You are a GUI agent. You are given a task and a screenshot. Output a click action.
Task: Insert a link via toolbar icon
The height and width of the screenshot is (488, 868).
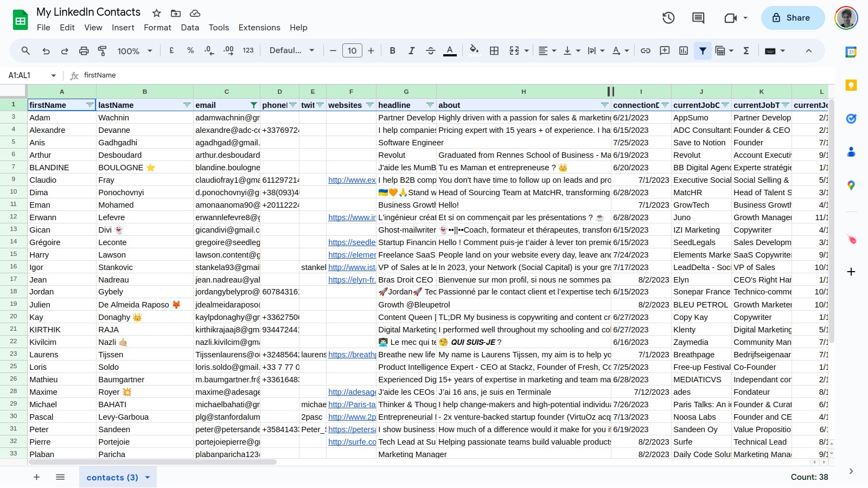(x=646, y=50)
